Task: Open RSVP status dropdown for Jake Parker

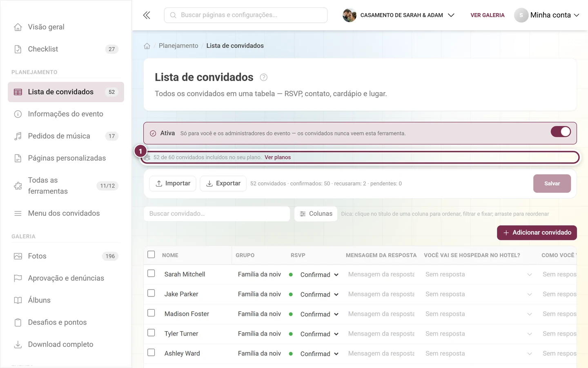Action: (319, 294)
